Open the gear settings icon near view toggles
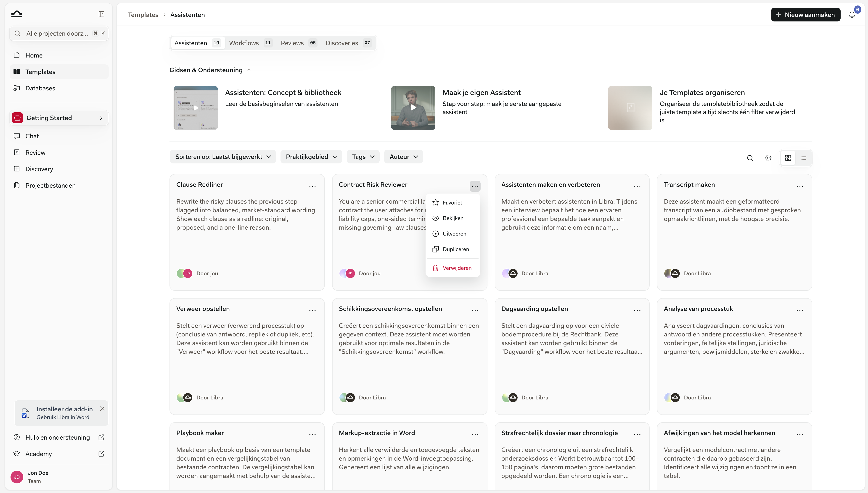868x493 pixels. (768, 158)
